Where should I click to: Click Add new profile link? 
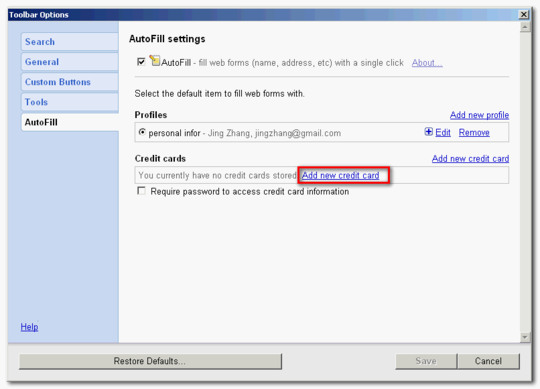click(x=479, y=115)
